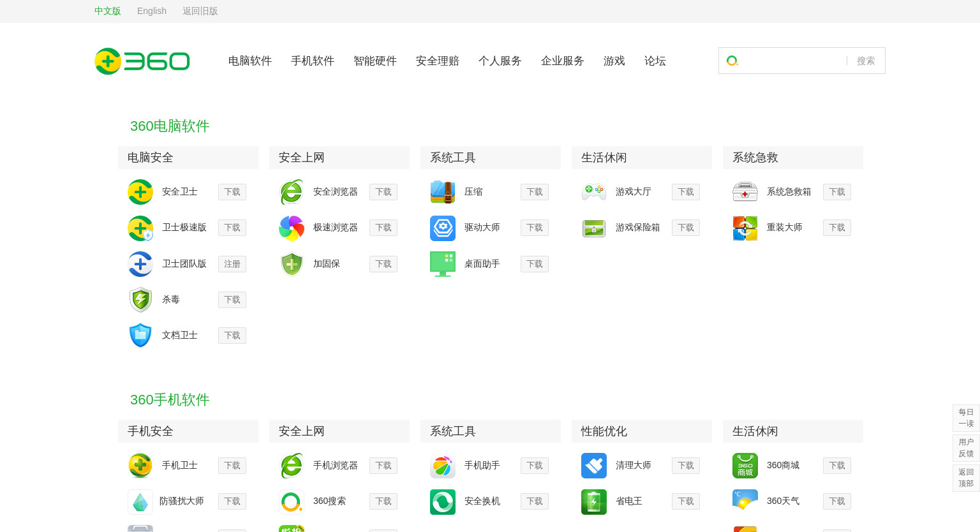Open the 360搜索 app icon
This screenshot has height=532, width=980.
(292, 502)
